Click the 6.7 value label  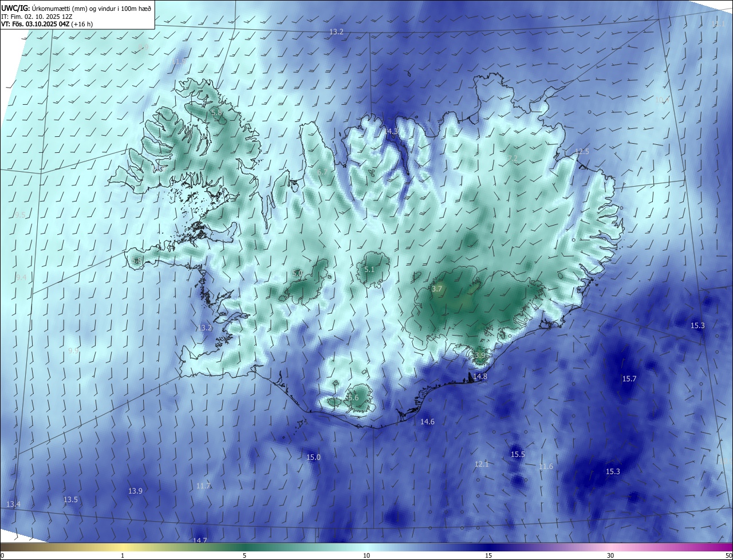click(x=322, y=172)
